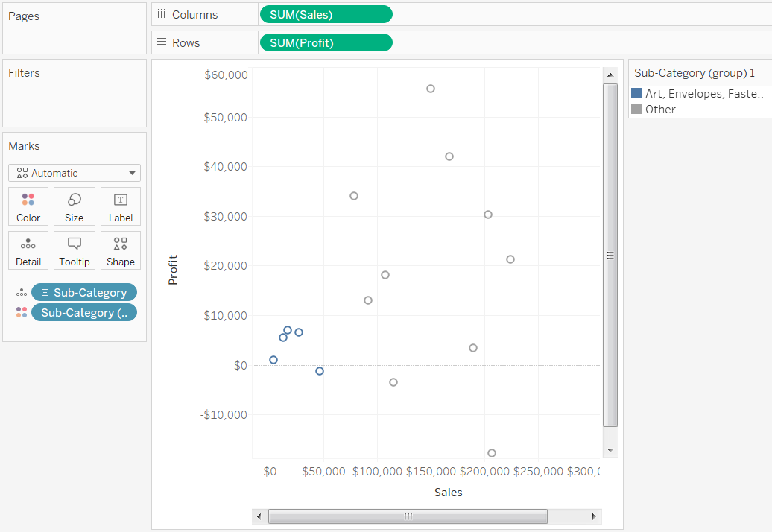Open the Size marks card

point(75,206)
